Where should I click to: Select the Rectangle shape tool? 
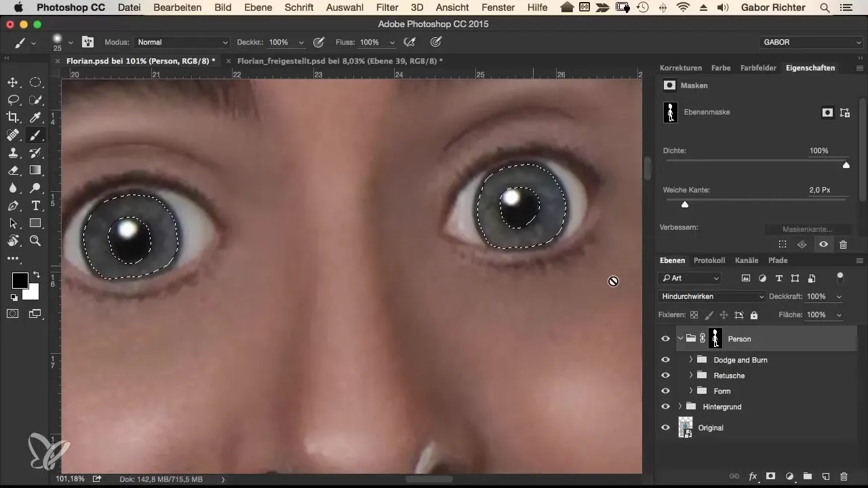pyautogui.click(x=35, y=223)
